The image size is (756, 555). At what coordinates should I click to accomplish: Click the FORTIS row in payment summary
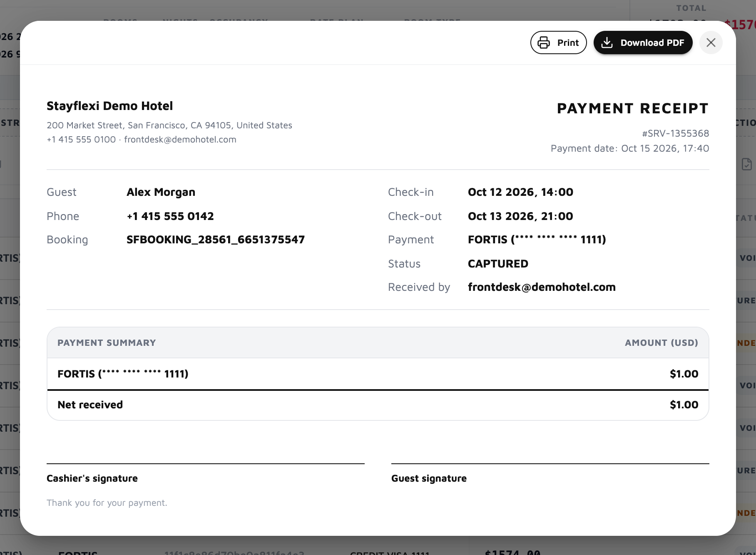click(x=378, y=374)
